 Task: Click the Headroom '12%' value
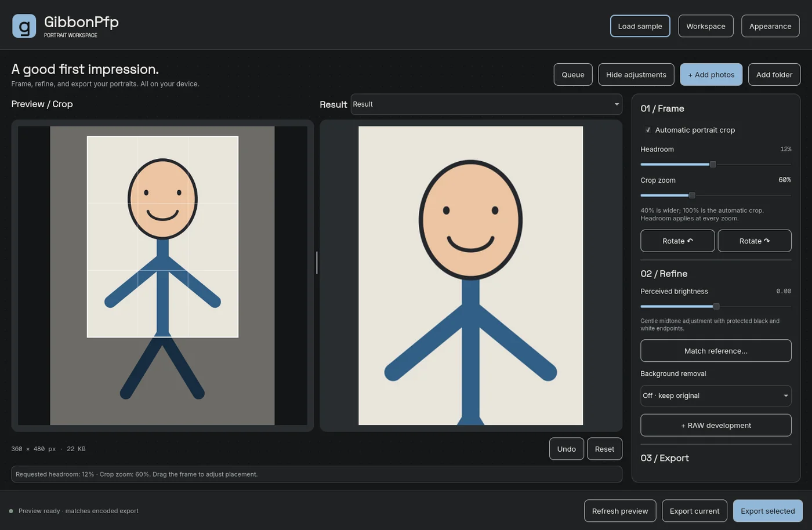coord(786,149)
